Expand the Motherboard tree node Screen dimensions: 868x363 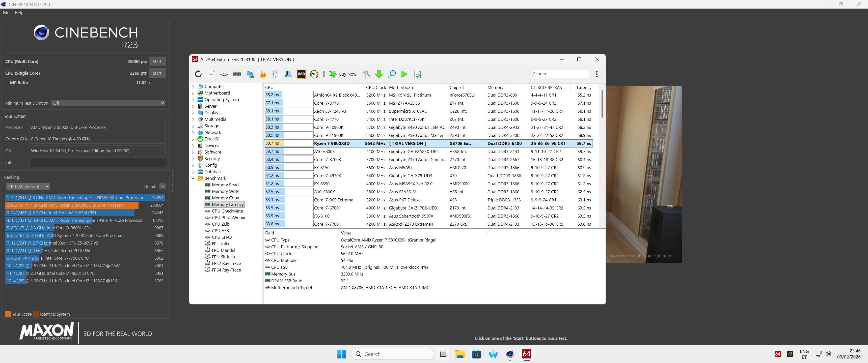193,93
